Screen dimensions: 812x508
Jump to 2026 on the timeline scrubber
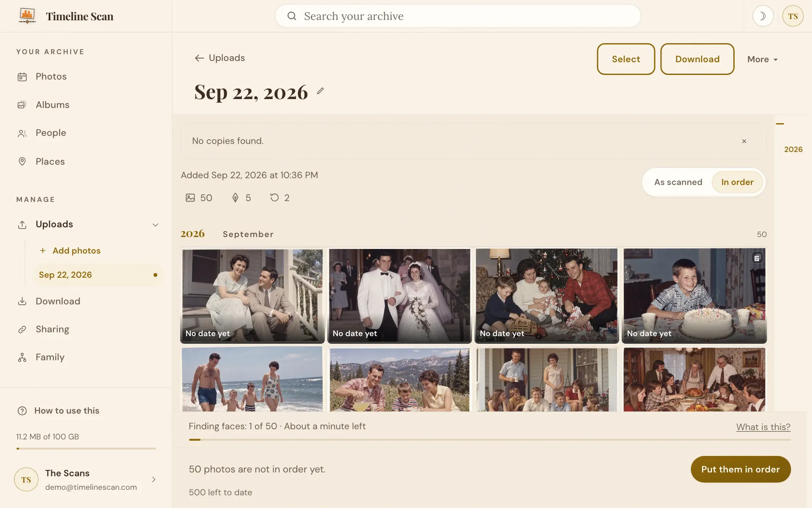(793, 149)
